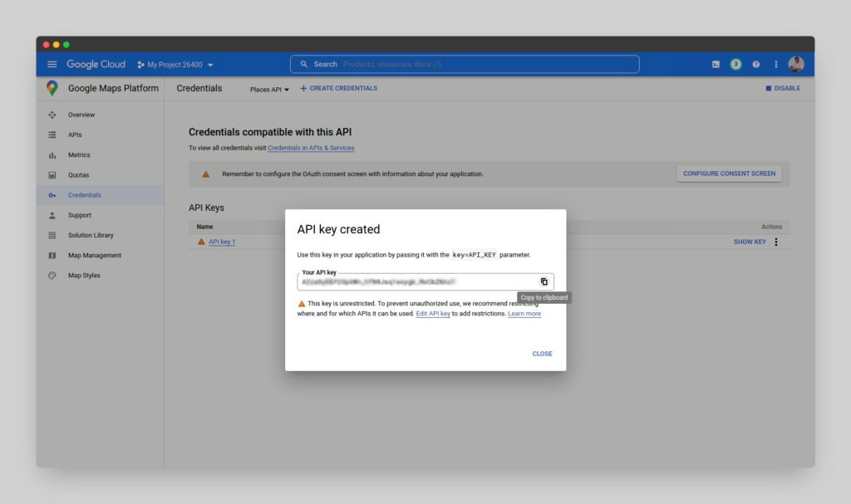The width and height of the screenshot is (851, 504).
Task: Click the Name column header
Action: (204, 227)
